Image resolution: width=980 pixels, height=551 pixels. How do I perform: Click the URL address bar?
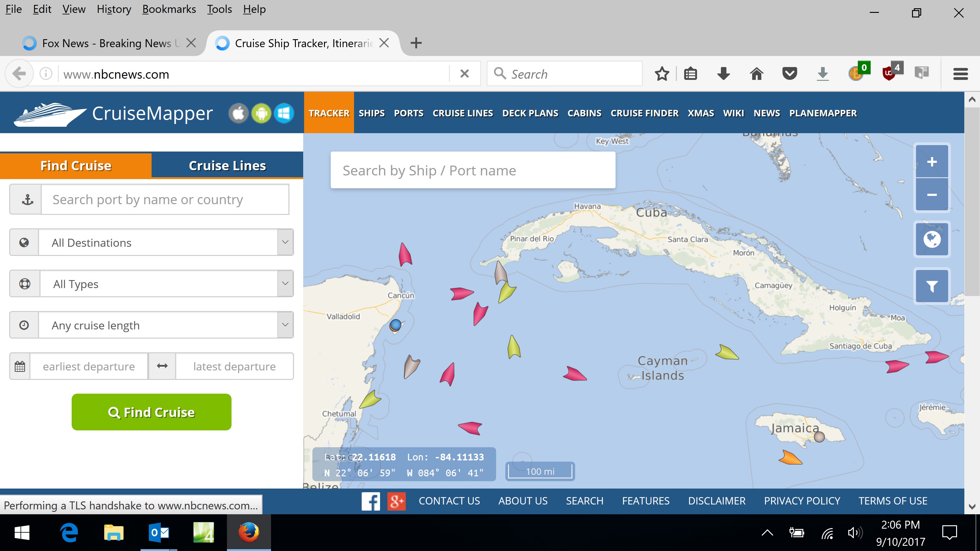[x=255, y=74]
